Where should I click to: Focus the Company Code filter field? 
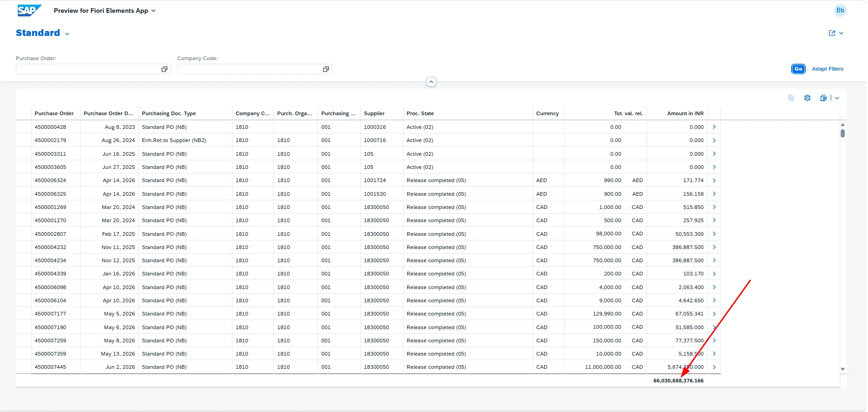255,69
